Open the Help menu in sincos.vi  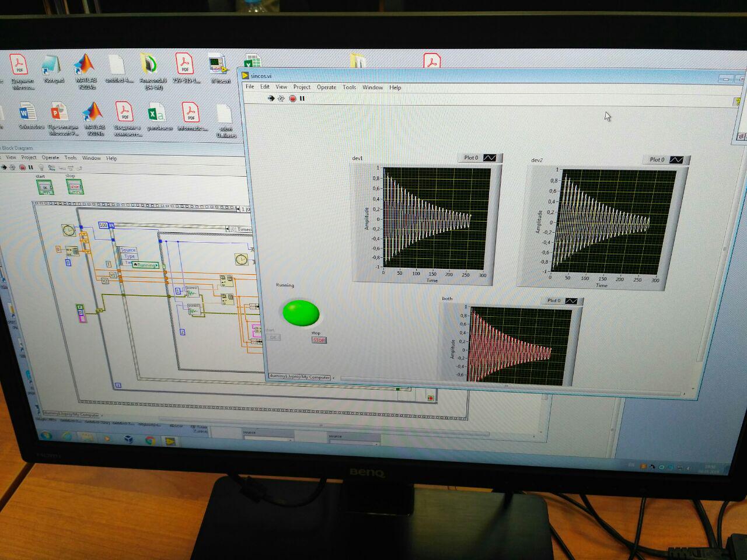coord(395,87)
